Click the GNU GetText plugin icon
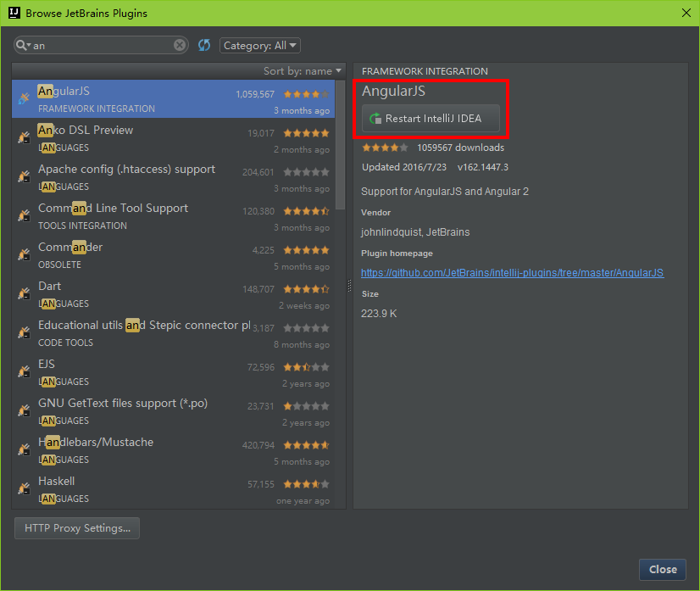This screenshot has height=591, width=700. (x=24, y=410)
